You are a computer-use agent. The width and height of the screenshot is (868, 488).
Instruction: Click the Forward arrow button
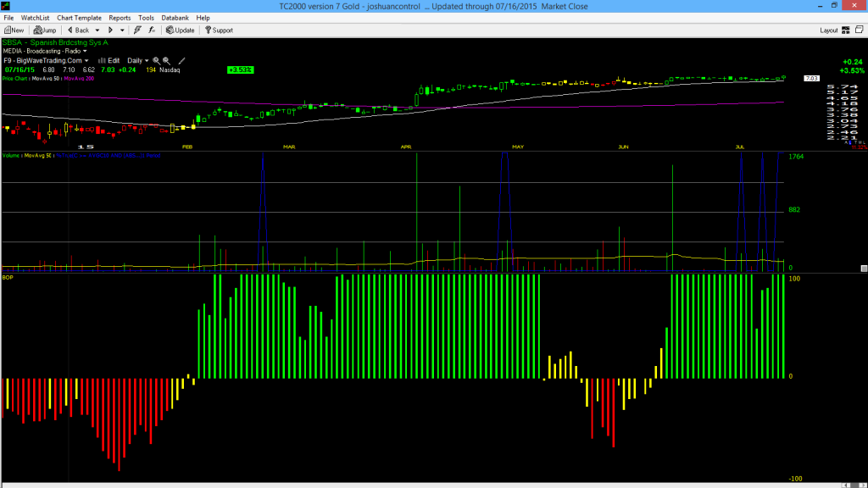111,30
